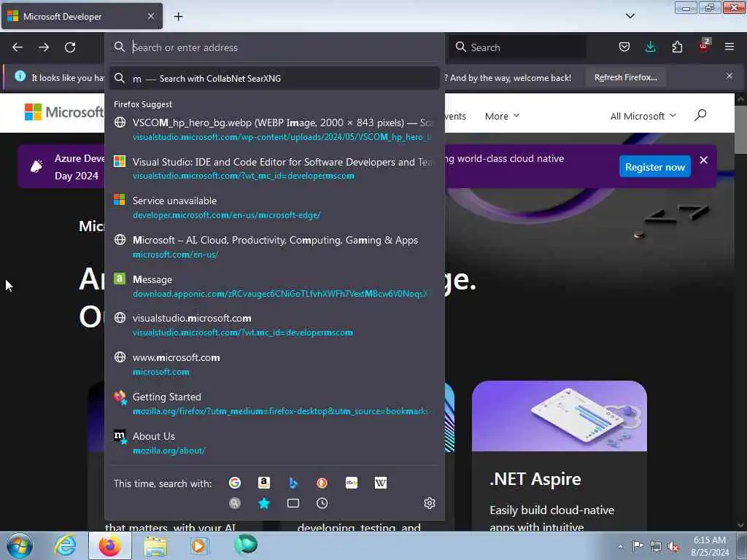This screenshot has height=560, width=747.
Task: Open the Extensions puzzle icon
Action: 677,47
